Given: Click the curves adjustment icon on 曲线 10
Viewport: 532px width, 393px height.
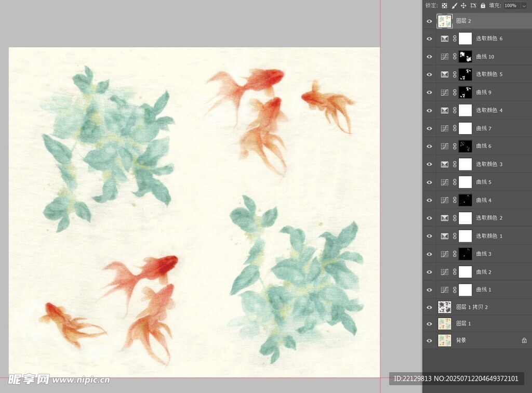Looking at the screenshot, I should pyautogui.click(x=444, y=57).
